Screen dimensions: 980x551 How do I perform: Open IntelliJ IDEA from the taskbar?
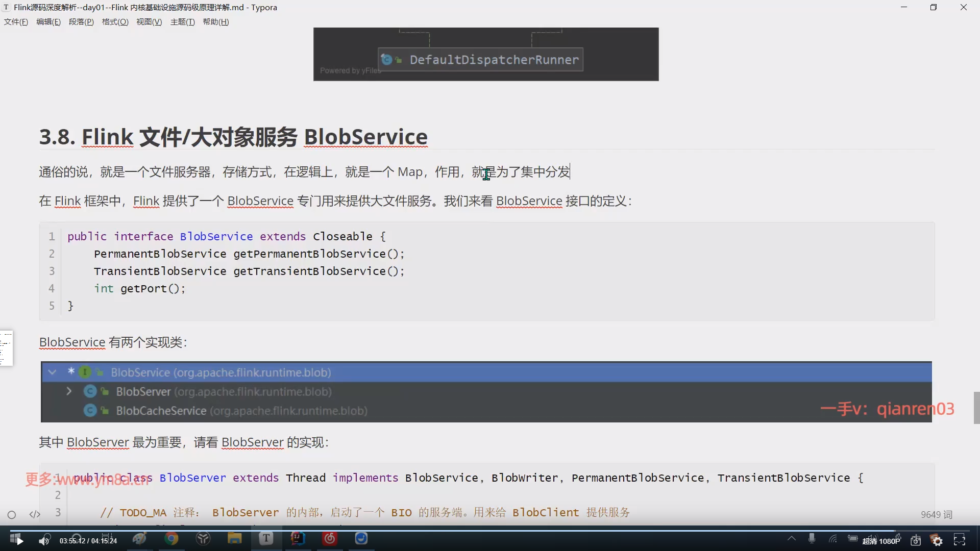(298, 539)
